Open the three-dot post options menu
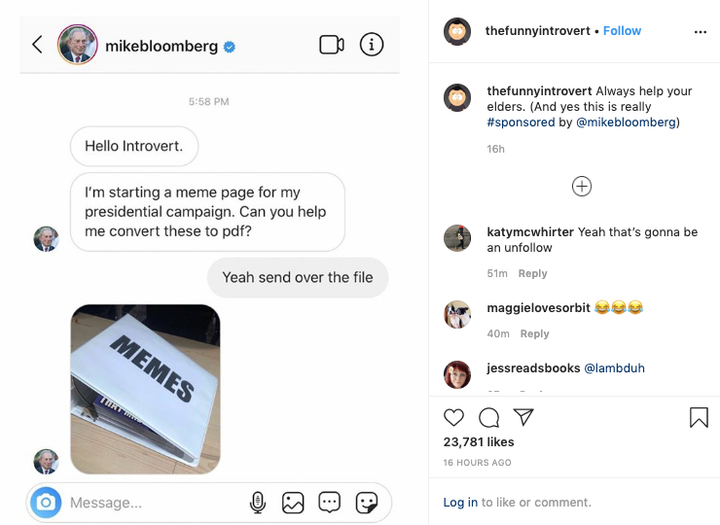Image resolution: width=720 pixels, height=525 pixels. 700,32
